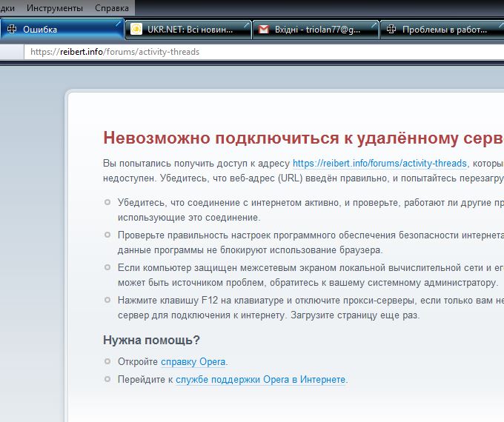This screenshot has width=504, height=422.
Task: Open the Инструменты menu
Action: tap(54, 7)
